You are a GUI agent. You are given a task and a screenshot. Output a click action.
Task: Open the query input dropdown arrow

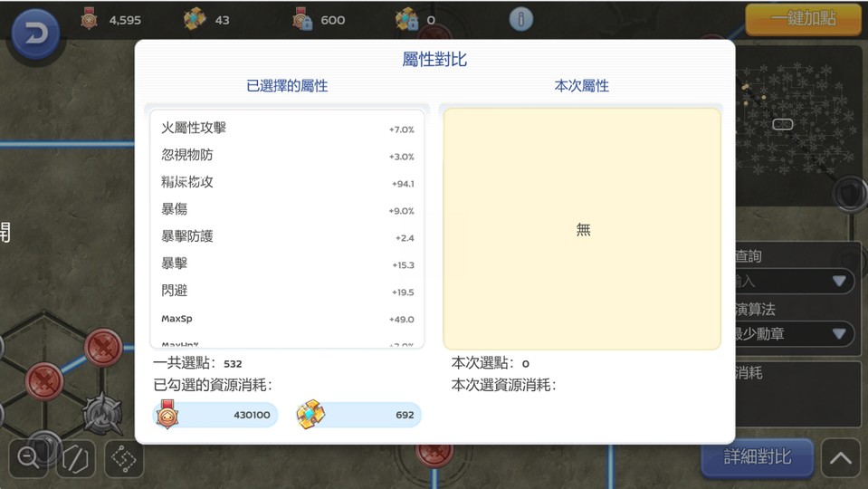pos(839,282)
